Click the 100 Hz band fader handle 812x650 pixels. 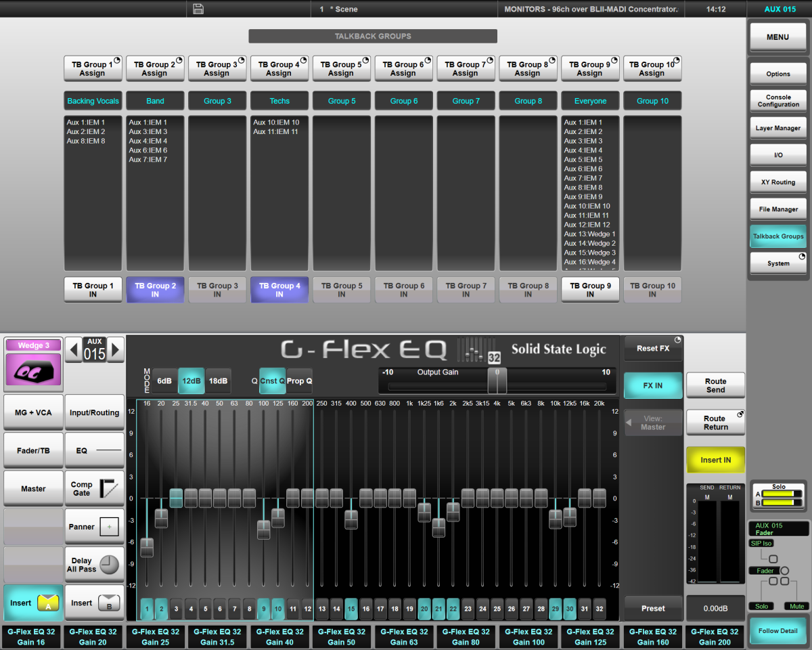pos(264,529)
